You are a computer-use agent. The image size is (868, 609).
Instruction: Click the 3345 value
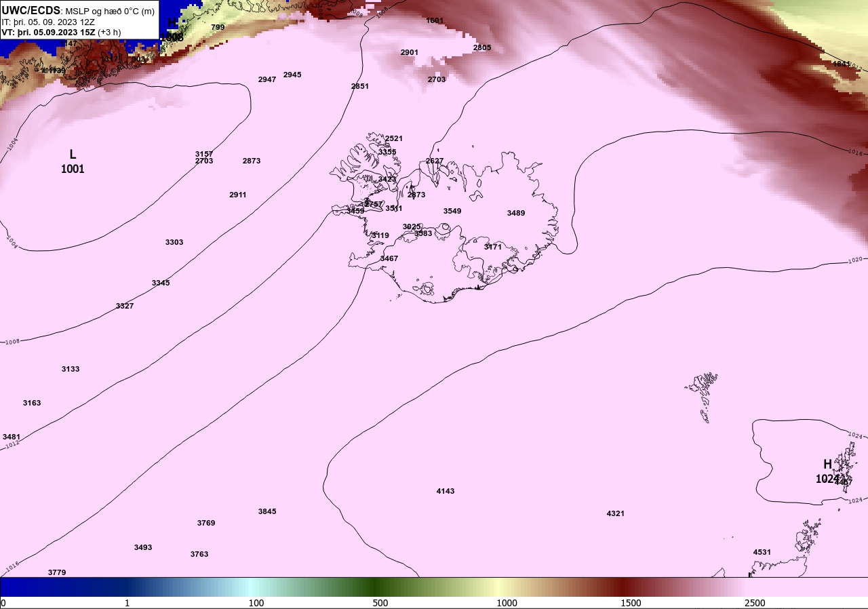pyautogui.click(x=161, y=283)
